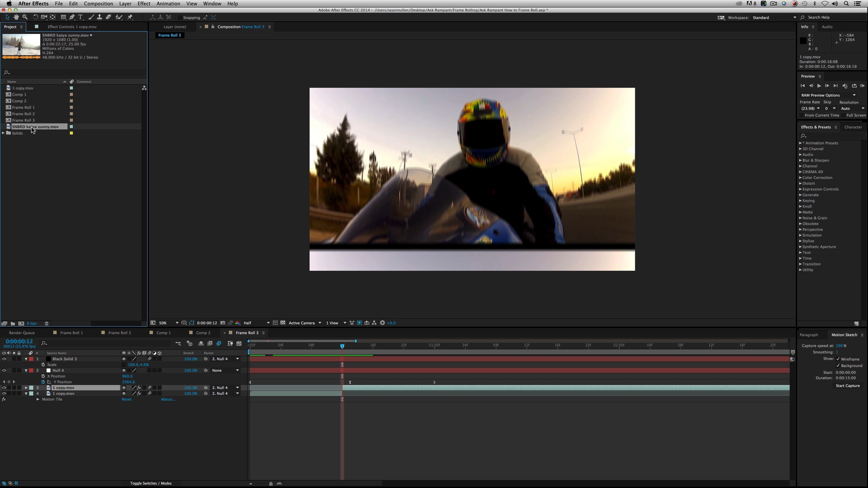Image resolution: width=868 pixels, height=488 pixels.
Task: Create new folder in Project panel
Action: [13, 324]
